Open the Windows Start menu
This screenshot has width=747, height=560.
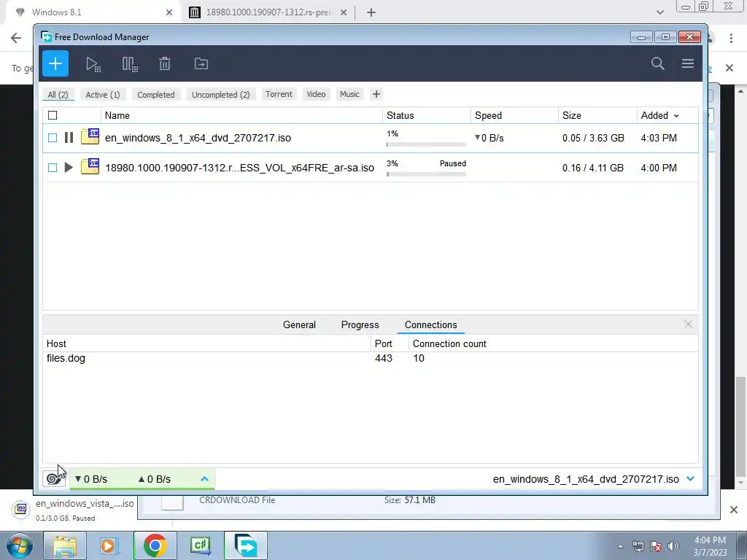[x=20, y=545]
